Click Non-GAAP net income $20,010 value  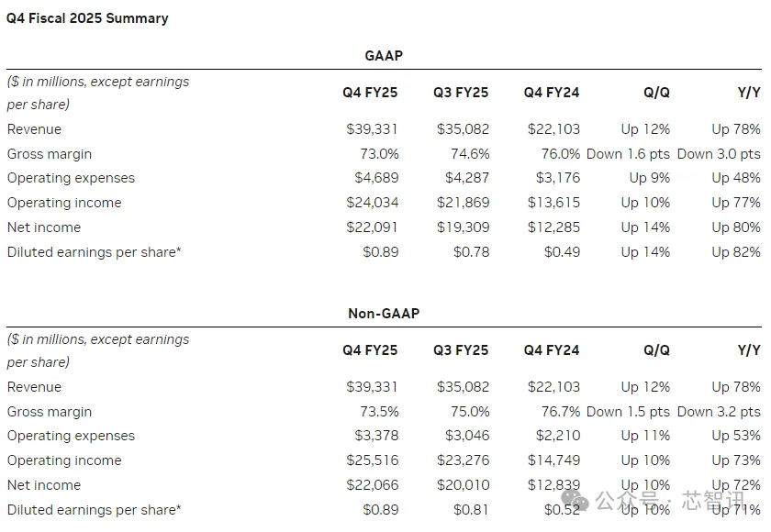464,485
